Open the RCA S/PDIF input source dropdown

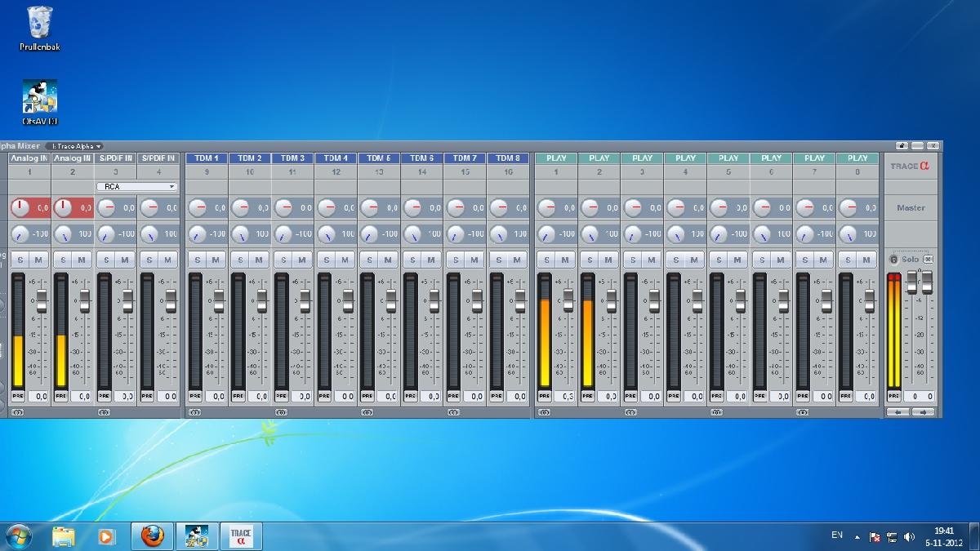[x=136, y=187]
